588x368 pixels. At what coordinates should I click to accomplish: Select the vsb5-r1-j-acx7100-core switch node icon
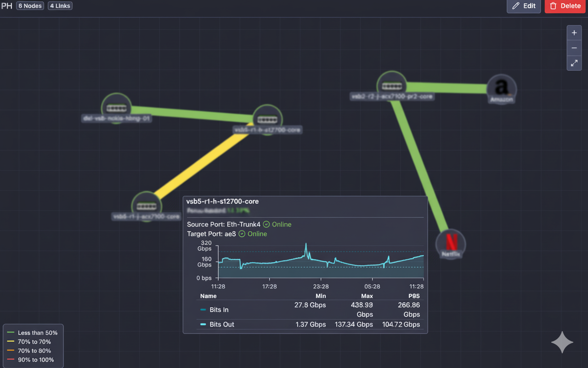pyautogui.click(x=146, y=206)
